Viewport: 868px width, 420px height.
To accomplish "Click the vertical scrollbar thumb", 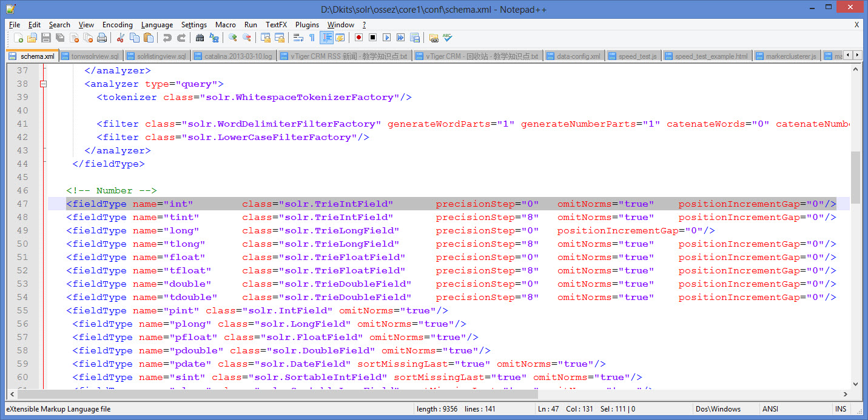I will point(855,177).
